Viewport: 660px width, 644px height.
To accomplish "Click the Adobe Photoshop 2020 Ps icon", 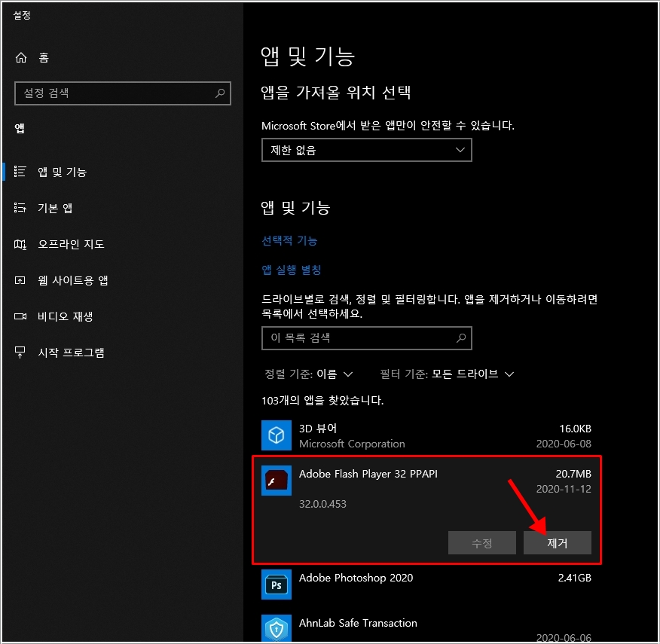I will pyautogui.click(x=276, y=584).
